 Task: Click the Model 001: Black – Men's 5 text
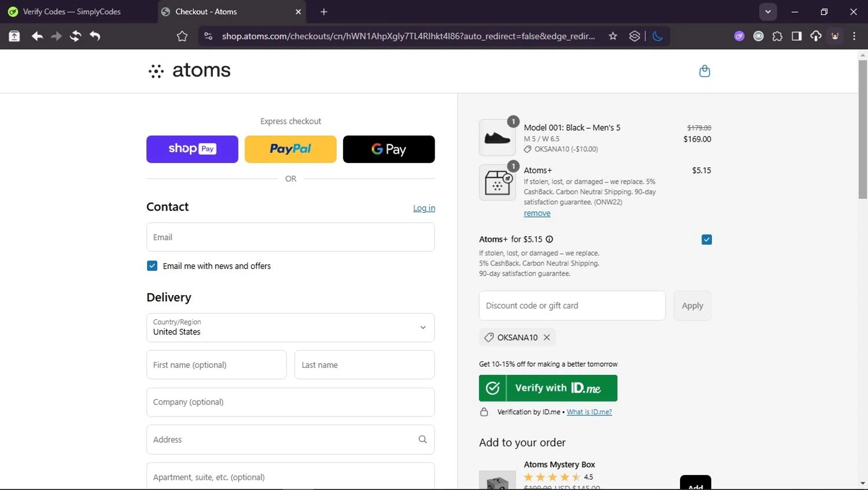pyautogui.click(x=572, y=127)
